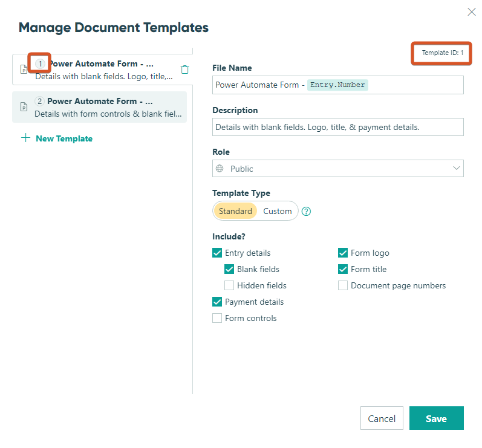Image resolution: width=482 pixels, height=448 pixels.
Task: Enable the Hidden fields checkbox
Action: tap(229, 285)
